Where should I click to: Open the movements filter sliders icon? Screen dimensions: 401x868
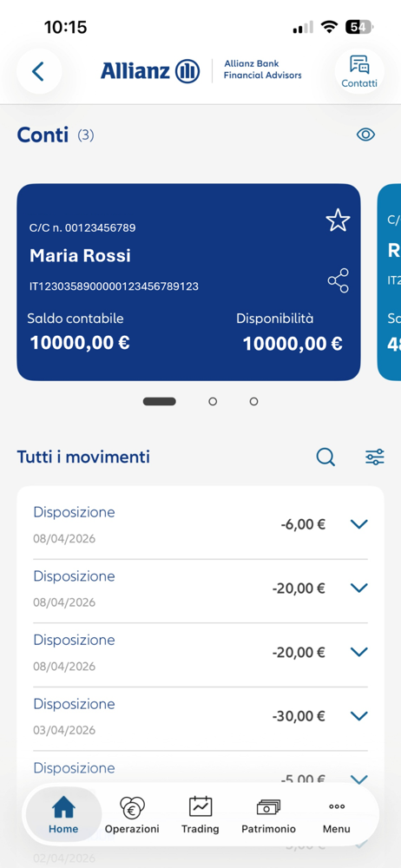coord(375,457)
